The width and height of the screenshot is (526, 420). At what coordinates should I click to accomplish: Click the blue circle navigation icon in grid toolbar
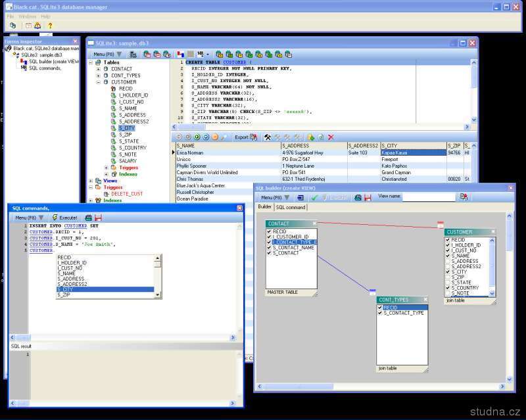click(x=206, y=137)
